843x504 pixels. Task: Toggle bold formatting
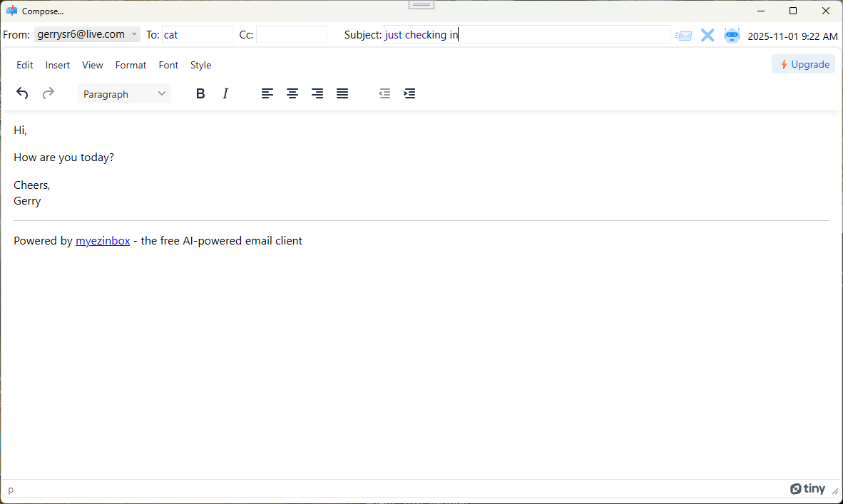[200, 93]
